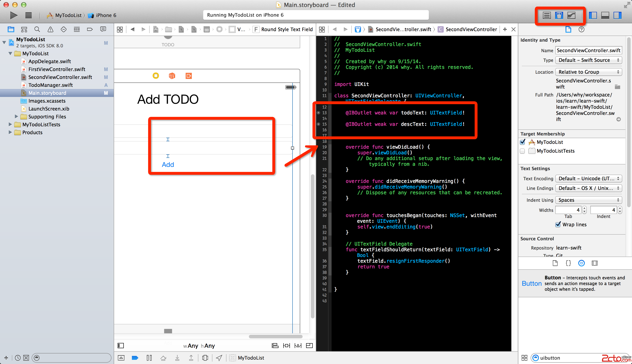Click the Add button on the storyboard

pyautogui.click(x=168, y=164)
